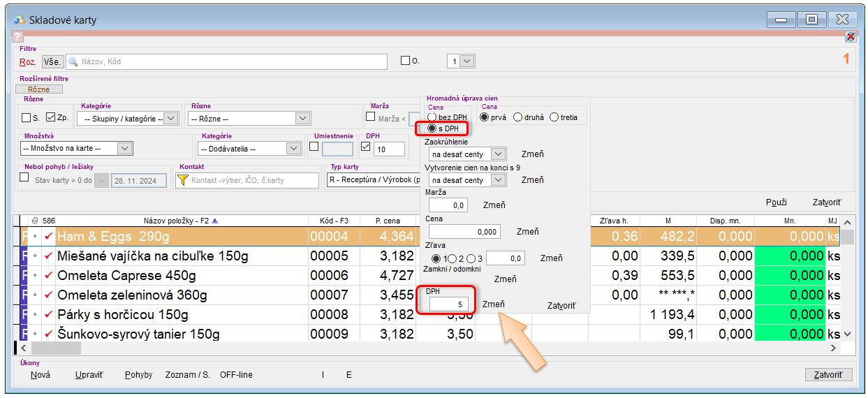Select the 'bez DPH' radio option
Image resolution: width=868 pixels, height=398 pixels.
tap(432, 117)
